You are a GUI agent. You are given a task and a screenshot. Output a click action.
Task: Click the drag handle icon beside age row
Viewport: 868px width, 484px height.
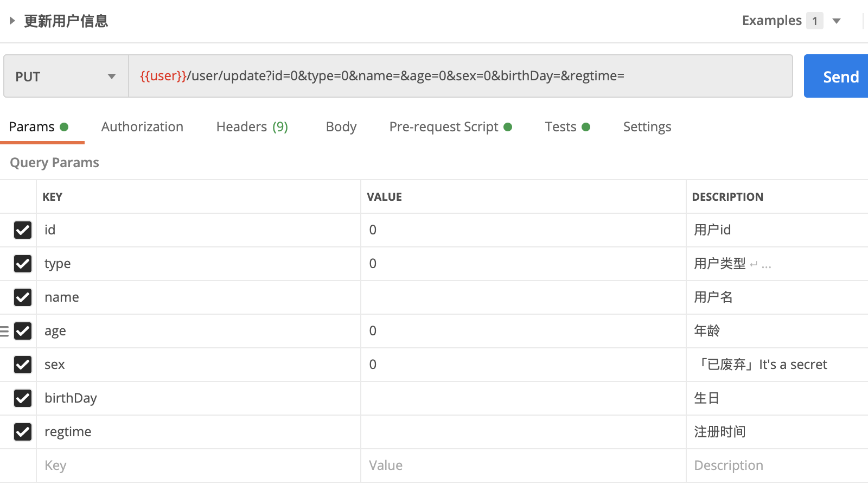[x=4, y=331]
